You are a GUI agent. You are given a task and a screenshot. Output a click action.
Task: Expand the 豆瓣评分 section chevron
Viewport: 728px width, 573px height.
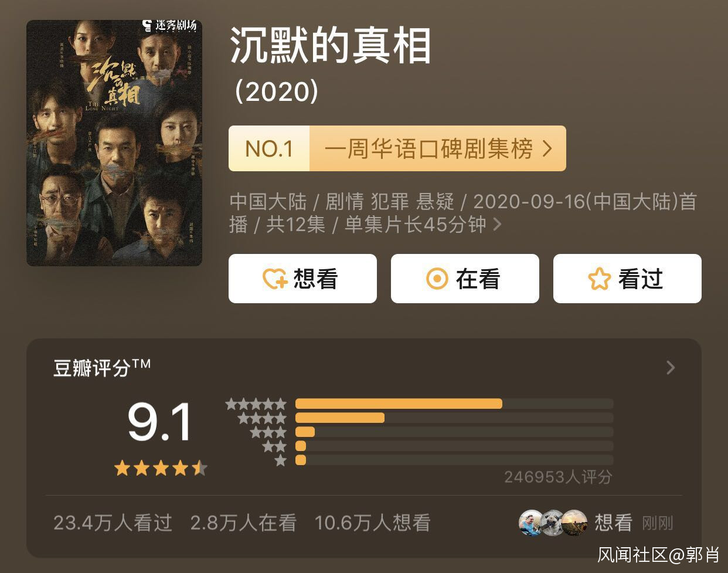click(x=671, y=368)
